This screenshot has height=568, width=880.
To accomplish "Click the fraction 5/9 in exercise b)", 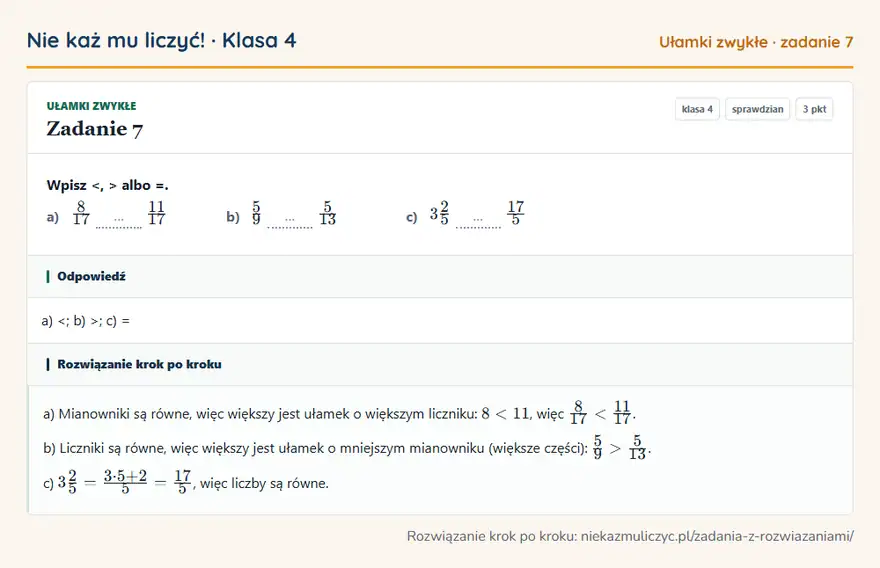I will click(256, 213).
